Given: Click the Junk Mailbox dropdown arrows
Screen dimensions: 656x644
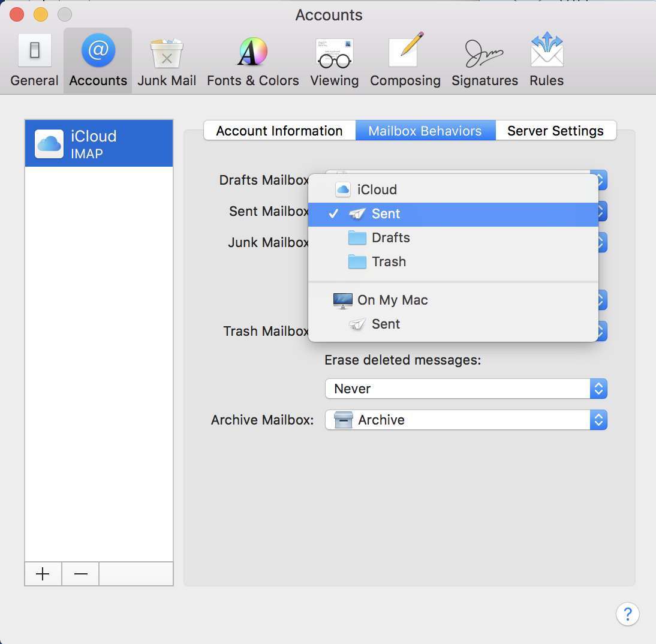Looking at the screenshot, I should click(602, 243).
